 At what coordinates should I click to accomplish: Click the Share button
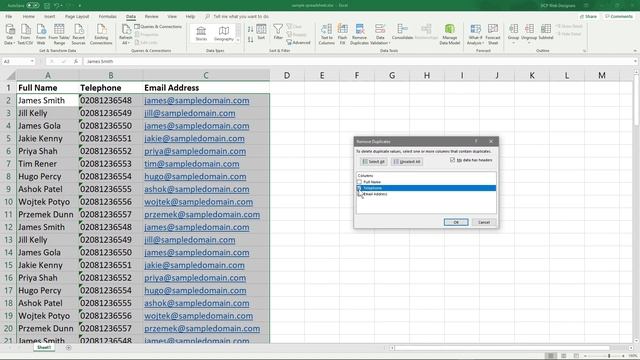tap(588, 16)
